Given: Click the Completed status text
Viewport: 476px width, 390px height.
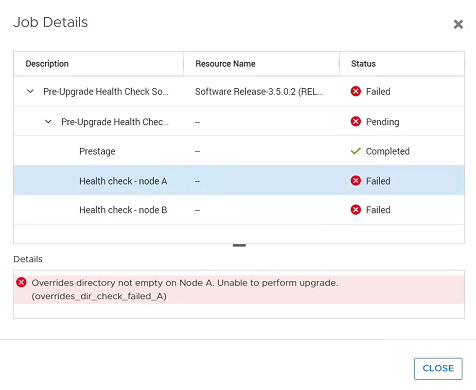Looking at the screenshot, I should (388, 151).
